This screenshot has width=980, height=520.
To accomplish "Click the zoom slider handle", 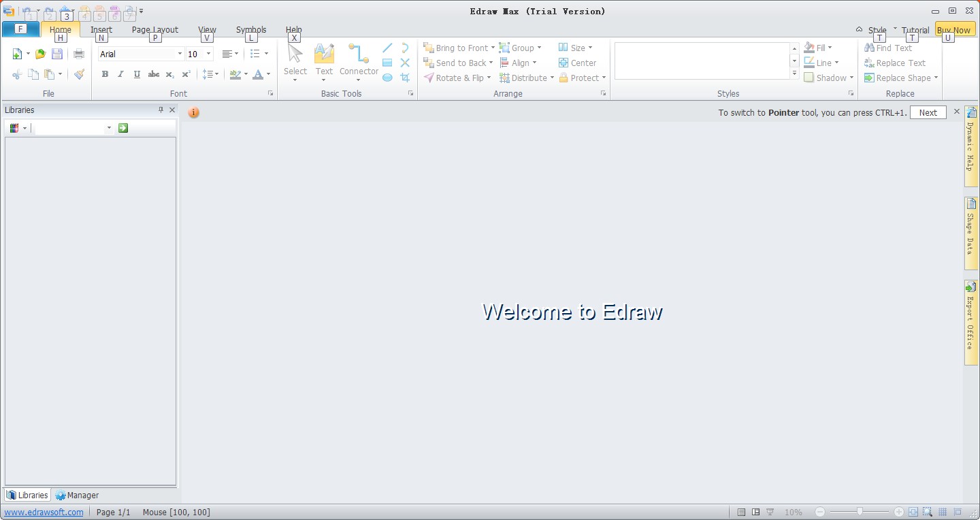I will [860, 512].
